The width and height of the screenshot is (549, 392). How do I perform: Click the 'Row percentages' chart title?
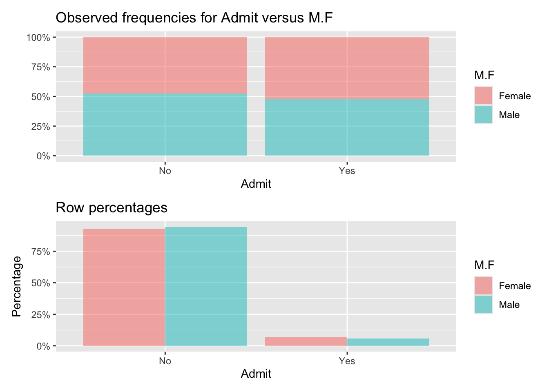coord(112,208)
